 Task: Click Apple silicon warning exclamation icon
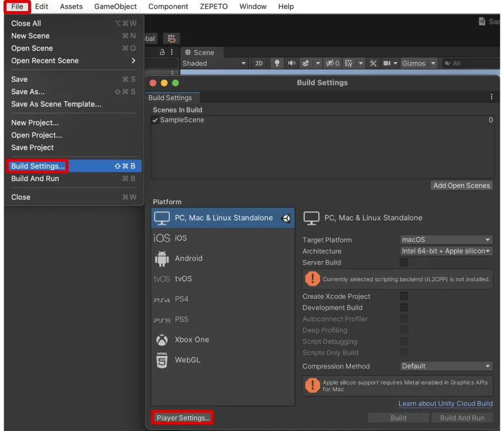click(x=312, y=385)
